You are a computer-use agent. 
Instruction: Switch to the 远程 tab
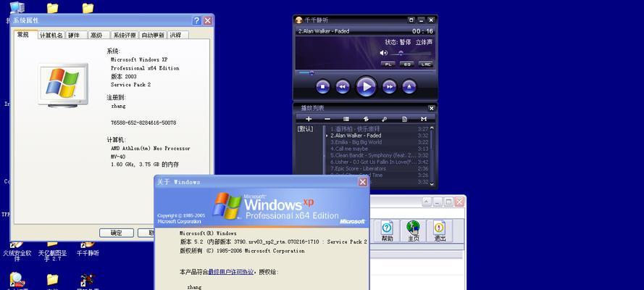[x=177, y=36]
